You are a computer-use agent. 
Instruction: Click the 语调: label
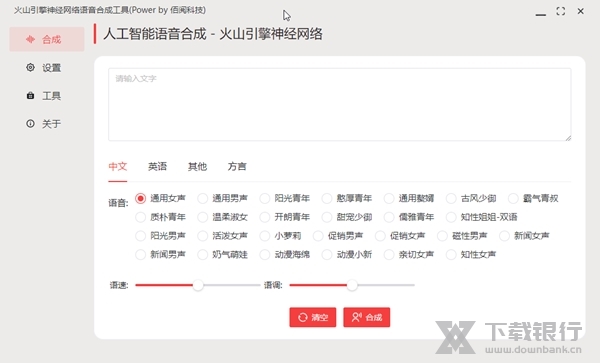(273, 285)
